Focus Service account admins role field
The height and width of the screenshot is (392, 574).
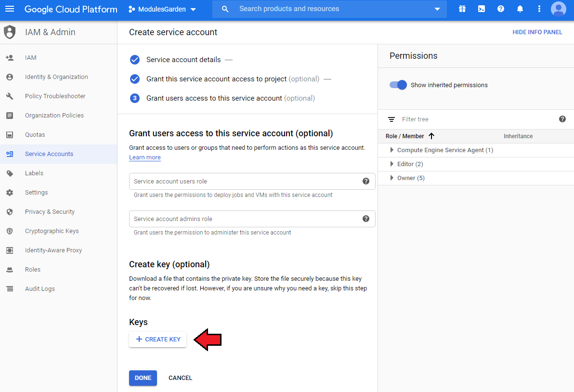252,219
